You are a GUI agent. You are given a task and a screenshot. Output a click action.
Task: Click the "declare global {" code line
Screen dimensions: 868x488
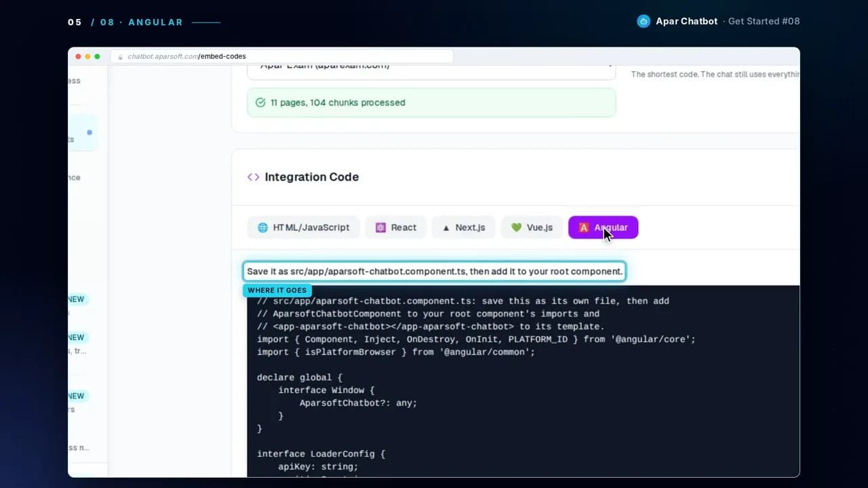click(x=300, y=378)
